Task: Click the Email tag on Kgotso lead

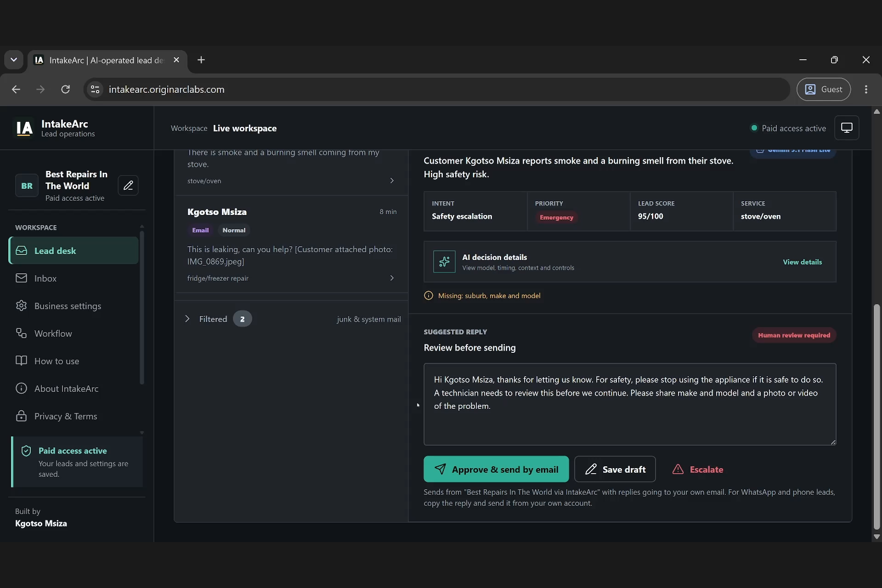Action: pos(200,230)
